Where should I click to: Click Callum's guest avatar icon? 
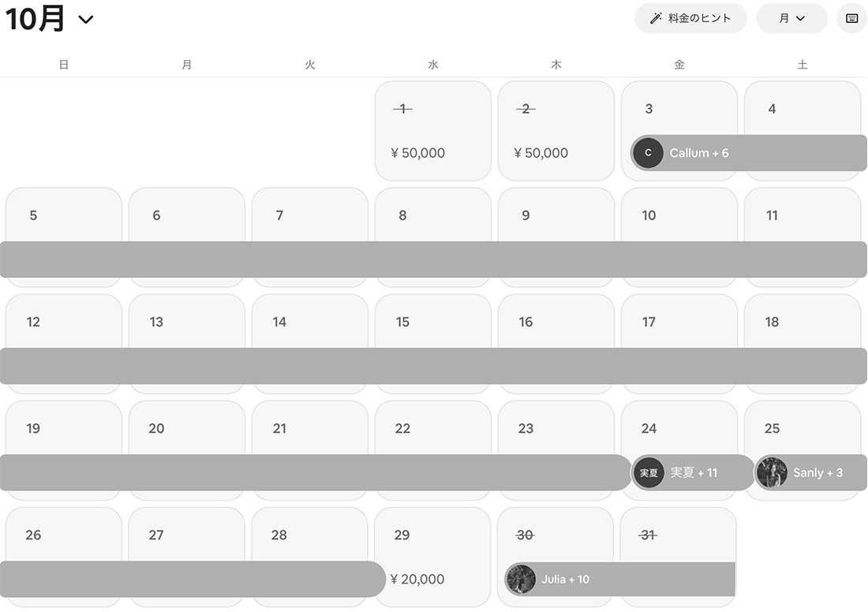coord(648,153)
